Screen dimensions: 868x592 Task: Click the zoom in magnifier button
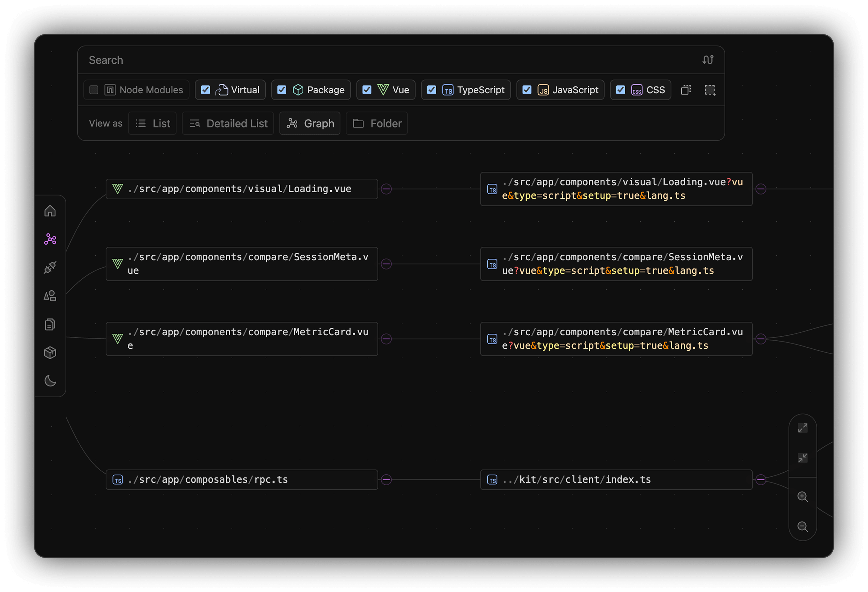(802, 497)
